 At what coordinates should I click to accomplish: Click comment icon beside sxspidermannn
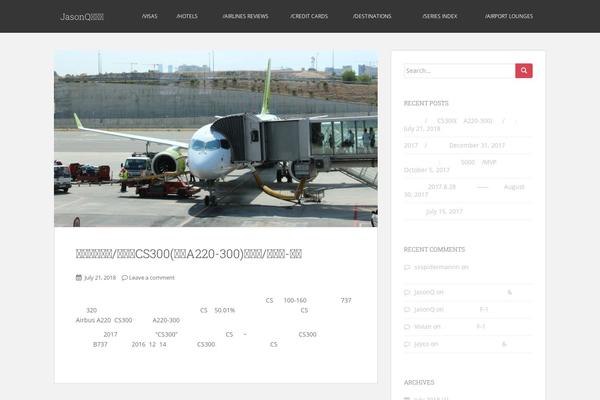pos(407,267)
